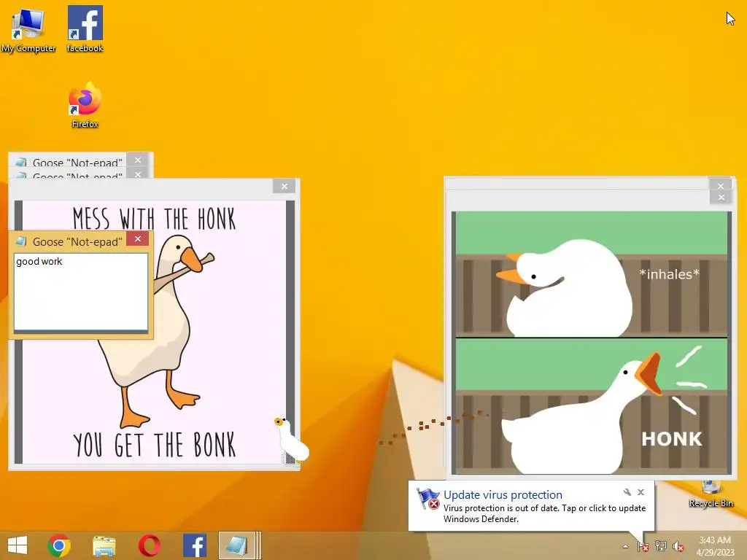
Task: Open Google Chrome from the taskbar
Action: coord(59,545)
